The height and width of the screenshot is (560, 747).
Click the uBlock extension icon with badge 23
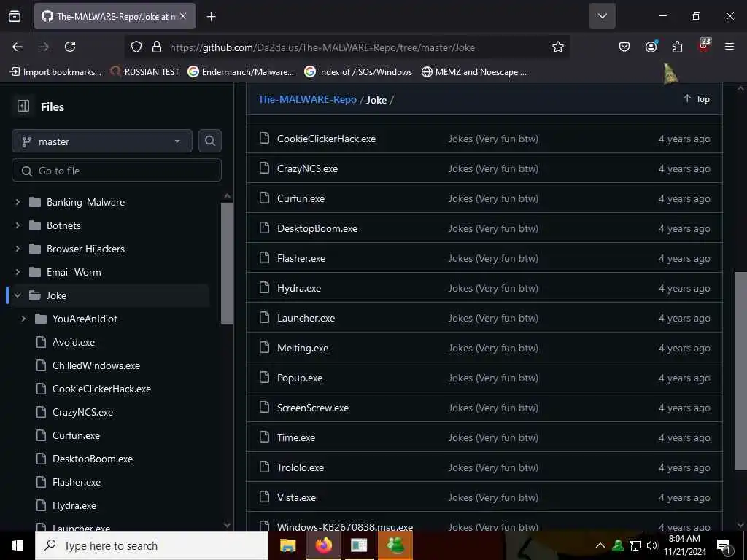[x=704, y=46]
